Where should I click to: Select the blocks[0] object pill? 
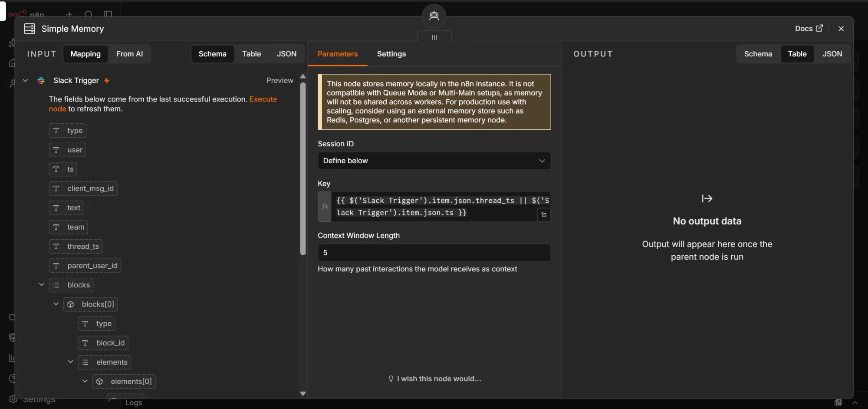(91, 304)
